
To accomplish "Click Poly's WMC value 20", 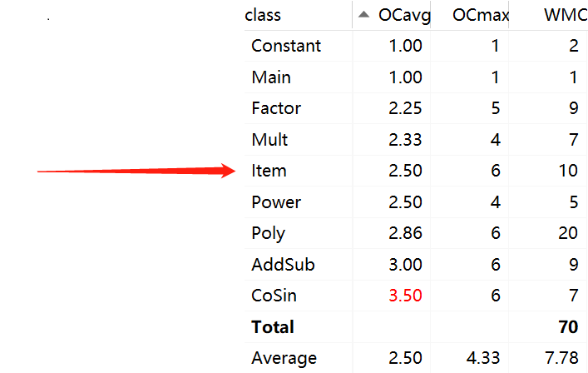I will click(568, 233).
